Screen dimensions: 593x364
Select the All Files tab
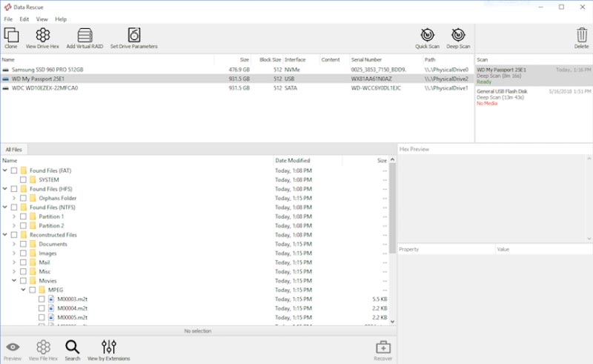[x=13, y=150]
